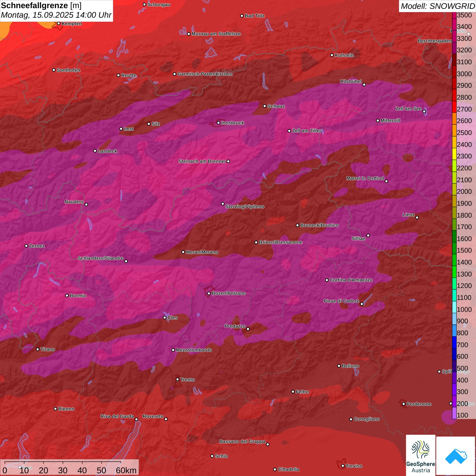Screen dimensions: 476x476
Task: Click the Kufstein marker dot
Action: point(332,55)
